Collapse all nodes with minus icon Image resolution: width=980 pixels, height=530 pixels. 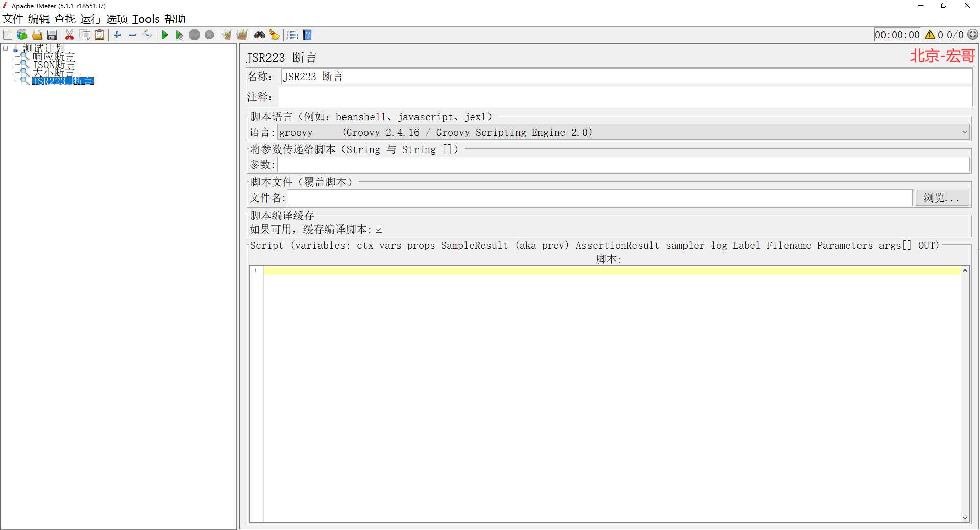coord(132,35)
